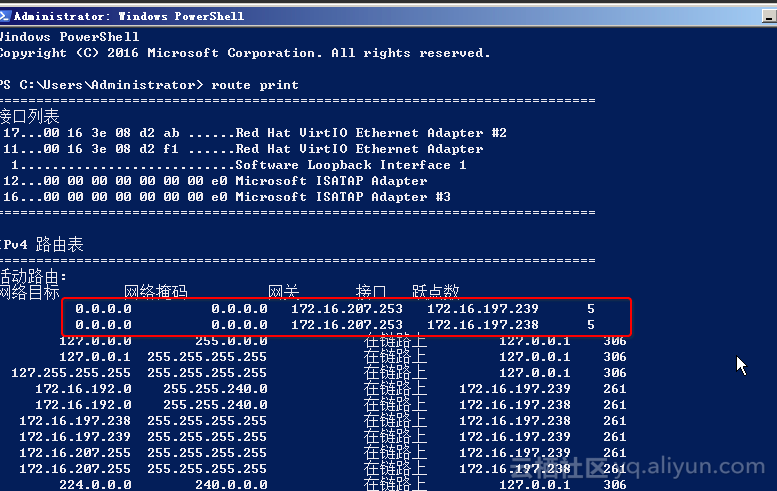Click destination 127.0.0.1 in routing table
777x491 pixels.
(95, 357)
